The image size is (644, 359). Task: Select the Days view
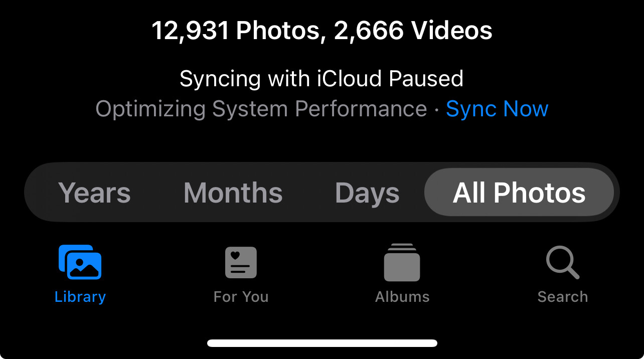[x=367, y=192]
